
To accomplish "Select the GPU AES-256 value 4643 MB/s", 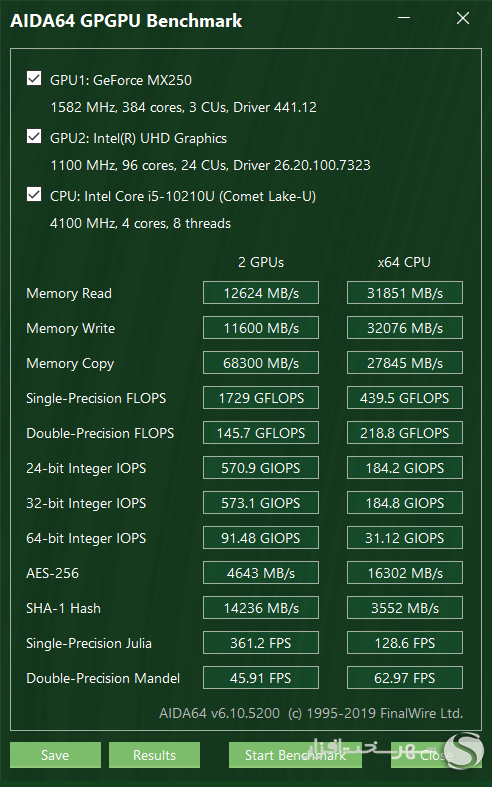I will [261, 573].
